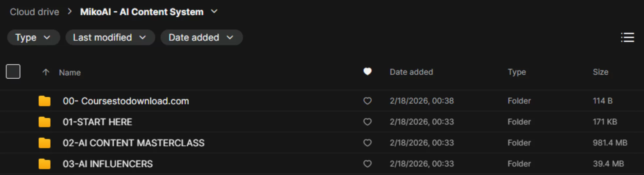Sort by Date added column header

coord(411,72)
